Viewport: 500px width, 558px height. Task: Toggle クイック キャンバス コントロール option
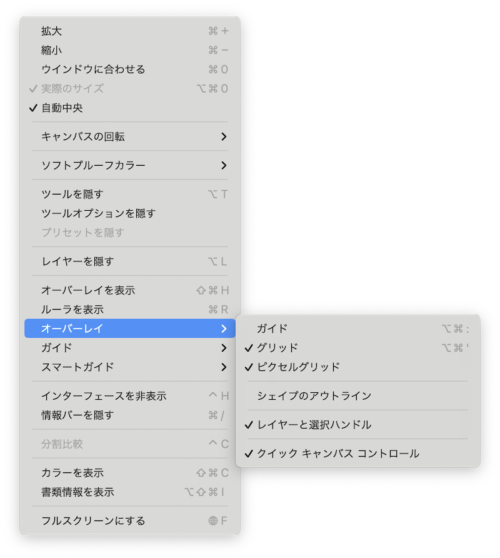(x=358, y=453)
